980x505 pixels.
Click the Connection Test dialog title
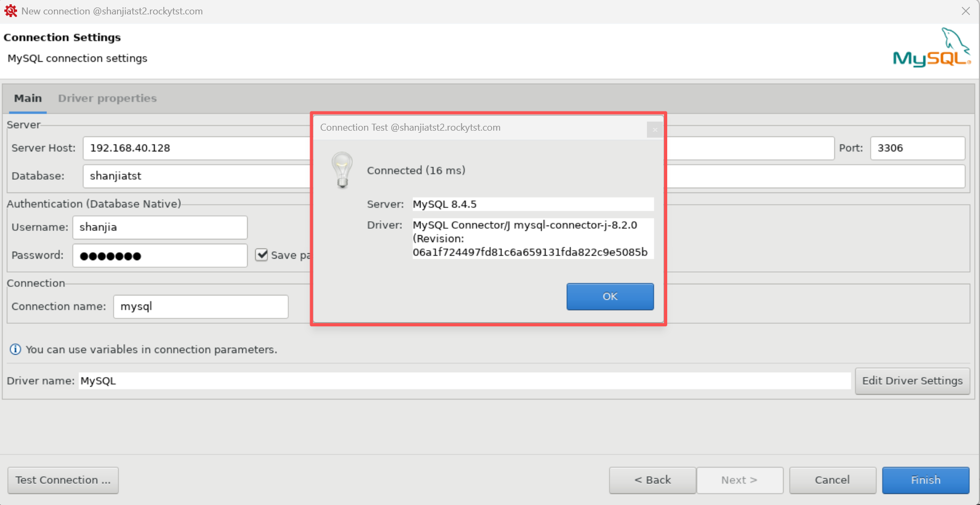(410, 127)
